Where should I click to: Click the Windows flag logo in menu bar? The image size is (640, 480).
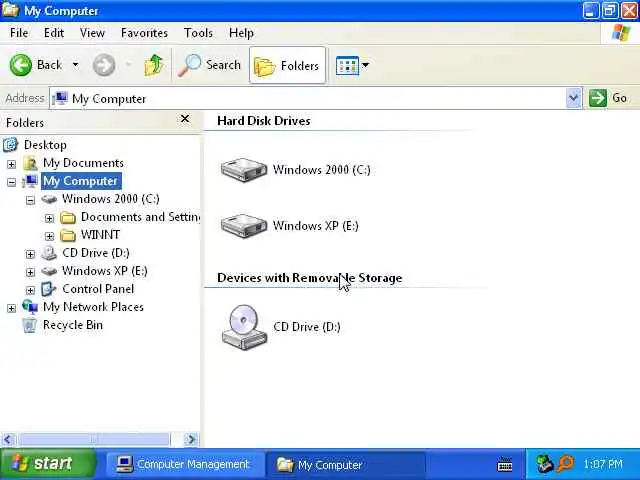point(621,32)
